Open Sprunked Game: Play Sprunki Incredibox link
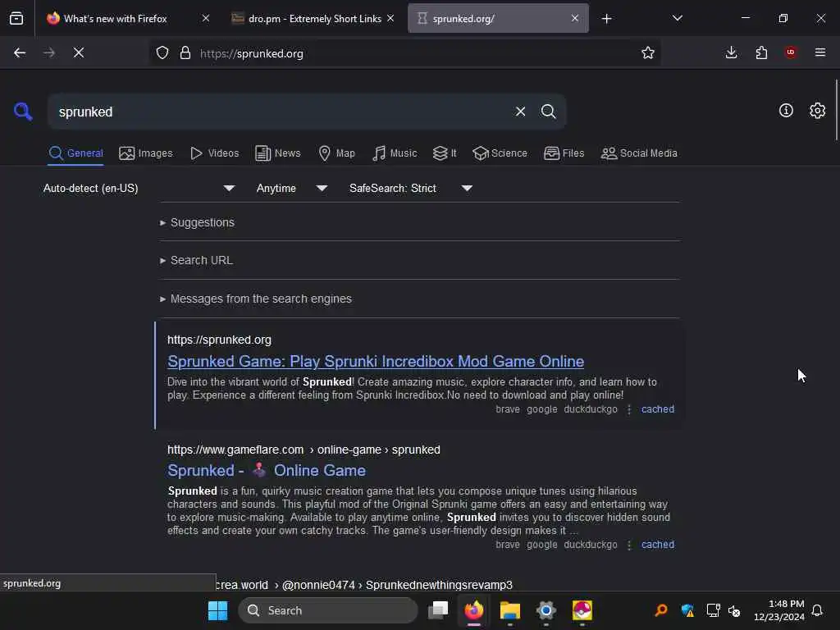The height and width of the screenshot is (630, 840). (x=376, y=362)
